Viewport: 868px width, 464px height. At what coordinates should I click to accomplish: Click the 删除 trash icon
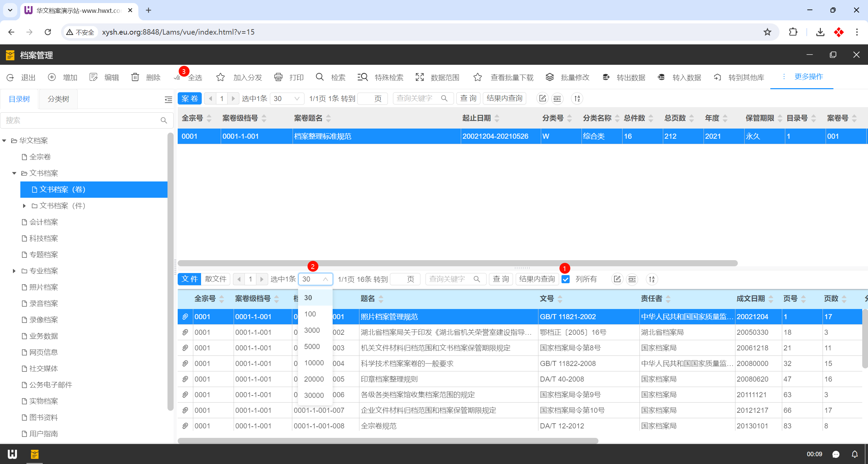point(135,77)
